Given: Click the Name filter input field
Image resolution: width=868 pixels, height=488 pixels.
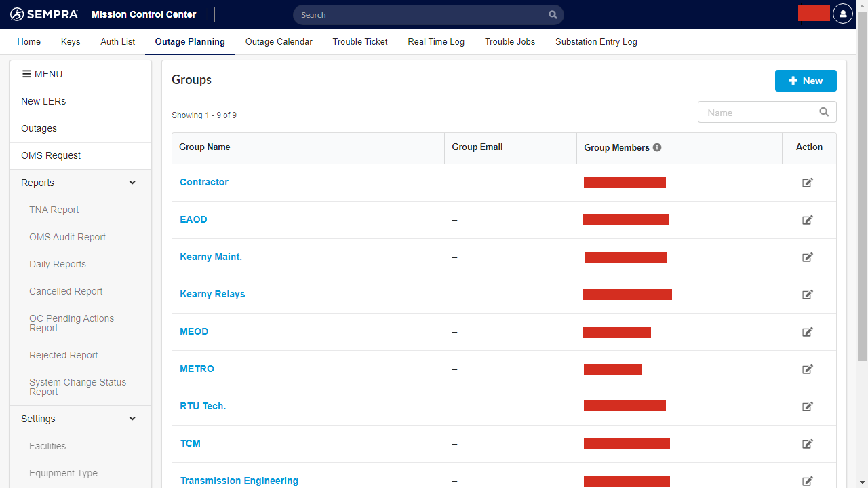Looking at the screenshot, I should point(759,113).
